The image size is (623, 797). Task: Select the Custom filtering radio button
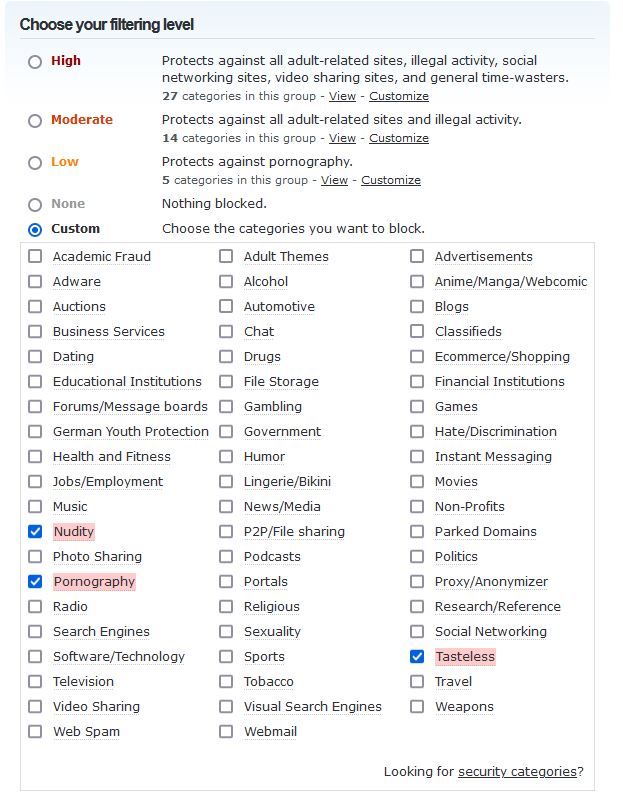35,230
